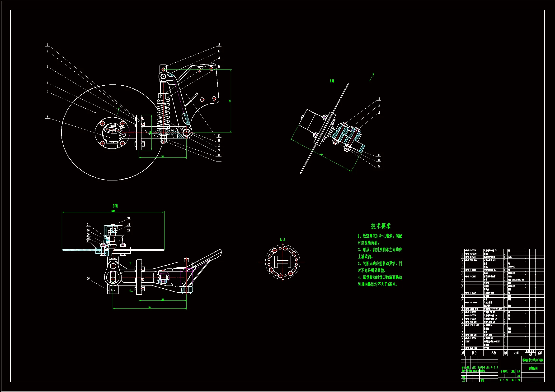Select the A向 view label

332,81
